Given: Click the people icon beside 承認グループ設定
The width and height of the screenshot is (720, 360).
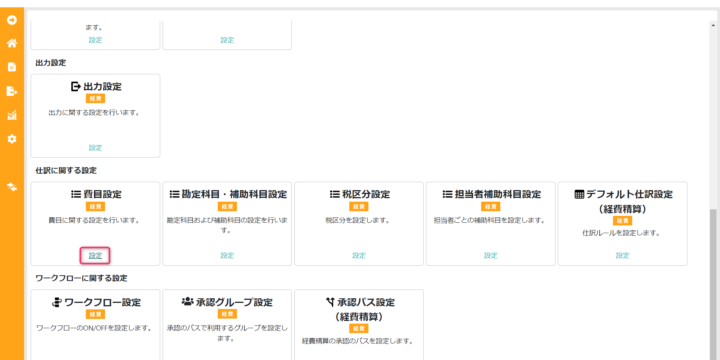Looking at the screenshot, I should click(x=188, y=302).
